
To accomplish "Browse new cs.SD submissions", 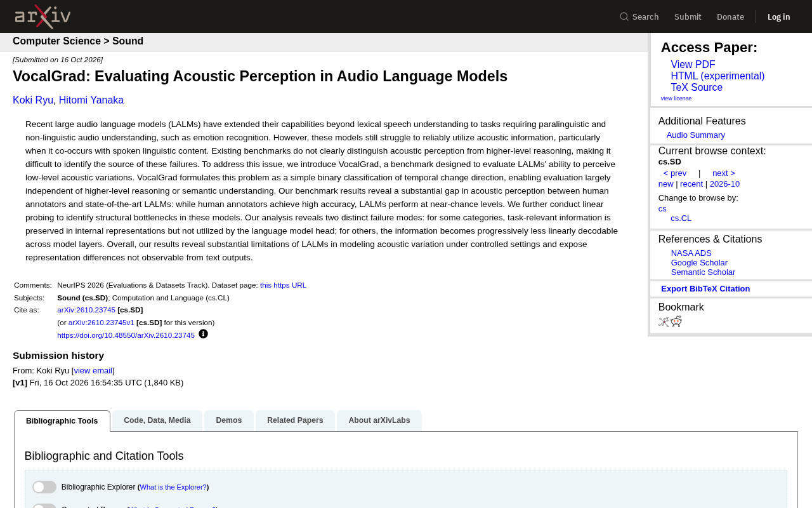I will (666, 184).
